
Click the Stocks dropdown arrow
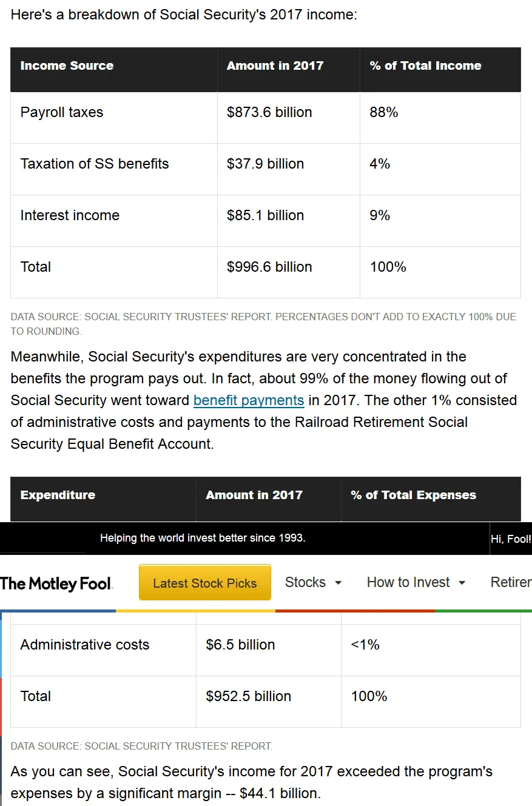[x=338, y=583]
